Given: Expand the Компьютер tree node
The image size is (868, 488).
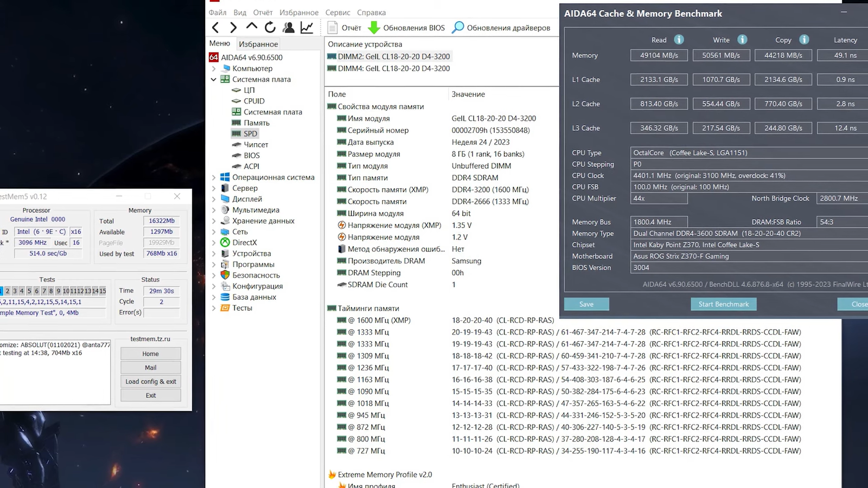Looking at the screenshot, I should [214, 69].
